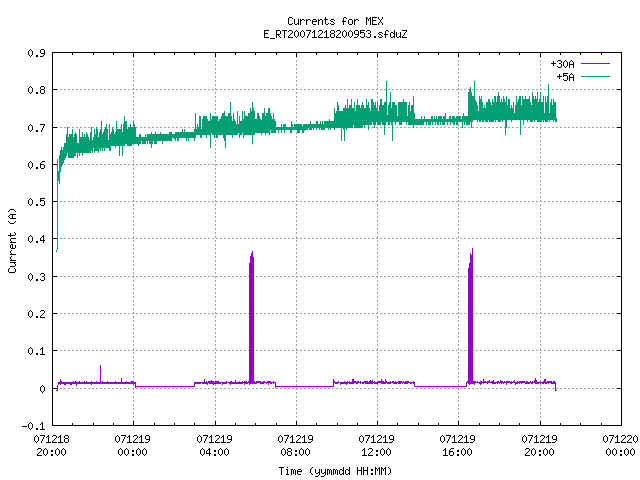This screenshot has width=640, height=480.
Task: Click the 071219 08:00 x-axis tick label
Action: (295, 446)
